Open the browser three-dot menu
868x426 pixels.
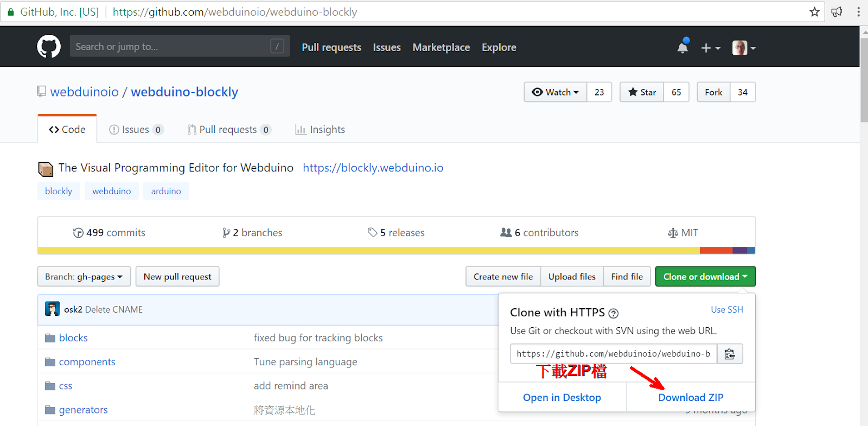click(x=858, y=12)
